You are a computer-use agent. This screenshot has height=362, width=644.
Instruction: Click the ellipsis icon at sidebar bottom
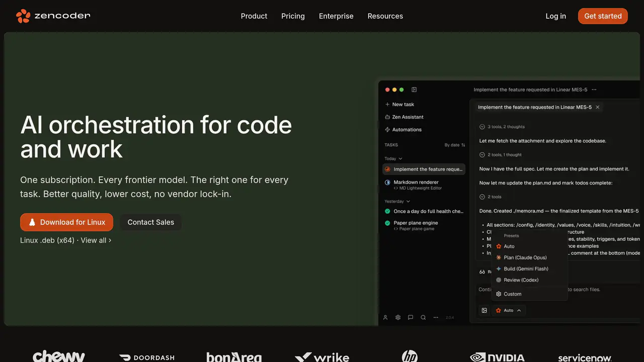click(436, 318)
